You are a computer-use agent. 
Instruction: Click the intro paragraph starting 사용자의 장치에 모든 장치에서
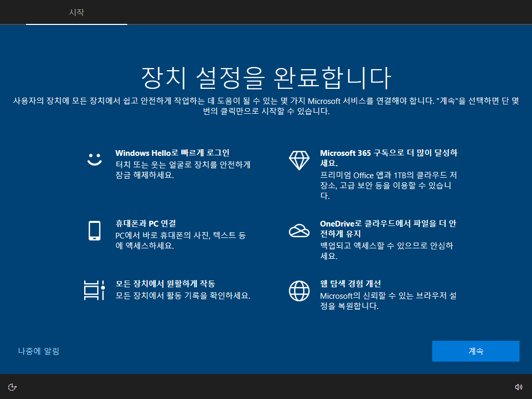tap(266, 106)
